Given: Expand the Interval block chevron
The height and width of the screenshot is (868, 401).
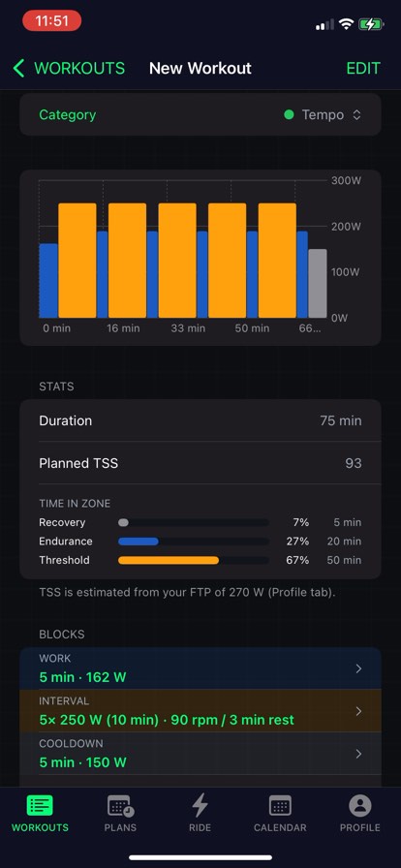Looking at the screenshot, I should click(358, 711).
